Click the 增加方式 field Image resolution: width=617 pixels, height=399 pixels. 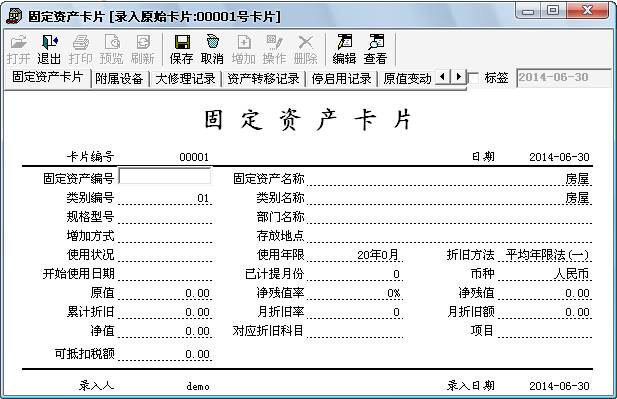165,235
